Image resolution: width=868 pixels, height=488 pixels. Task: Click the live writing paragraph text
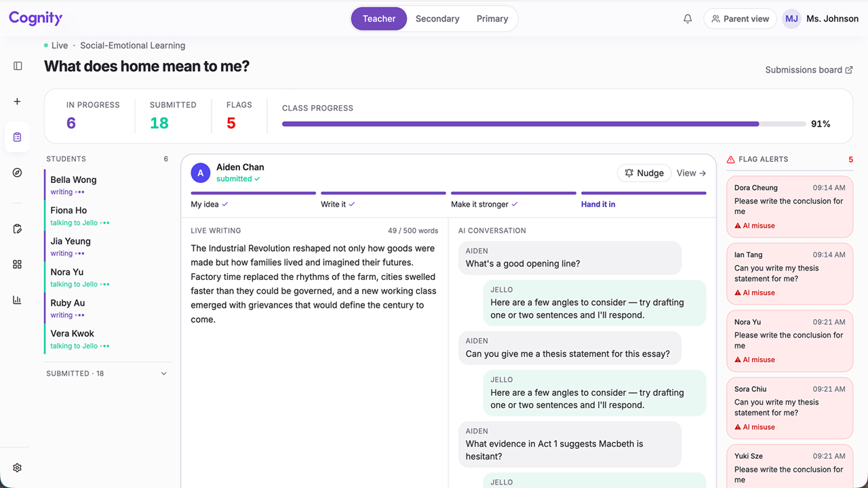click(x=314, y=284)
